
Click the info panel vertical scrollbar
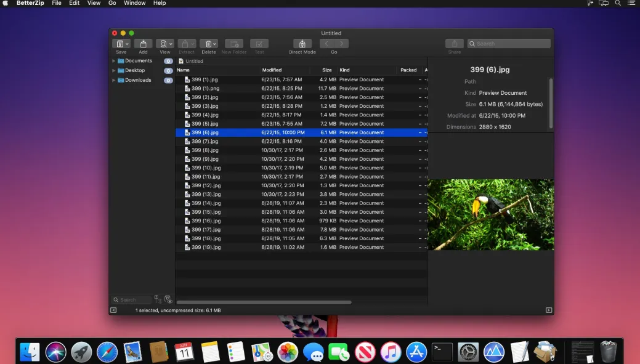551,103
